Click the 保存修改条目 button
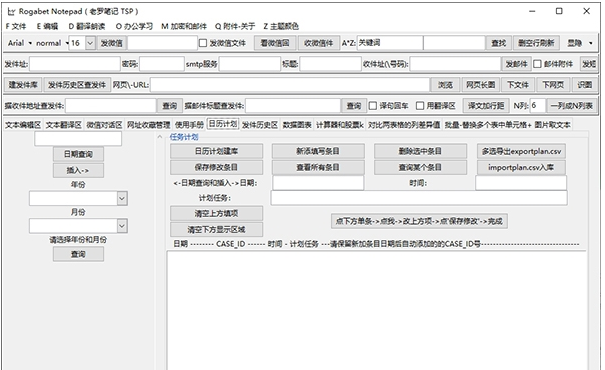 coord(216,167)
